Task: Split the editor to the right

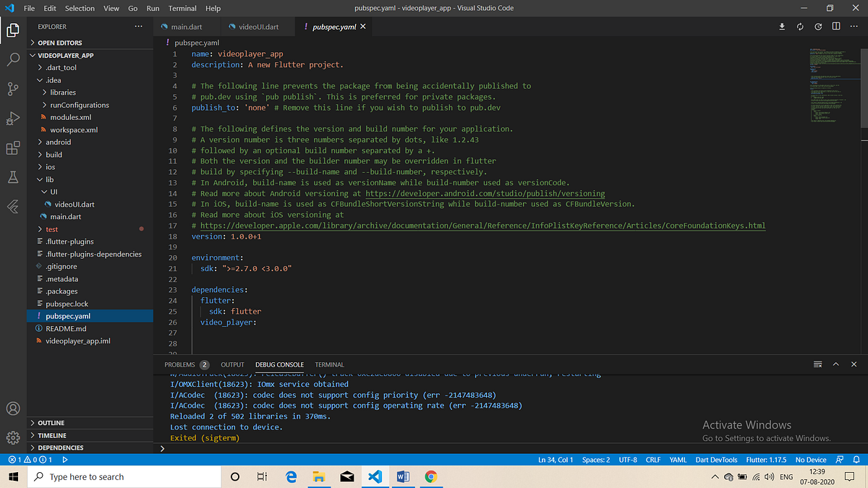Action: tap(836, 27)
